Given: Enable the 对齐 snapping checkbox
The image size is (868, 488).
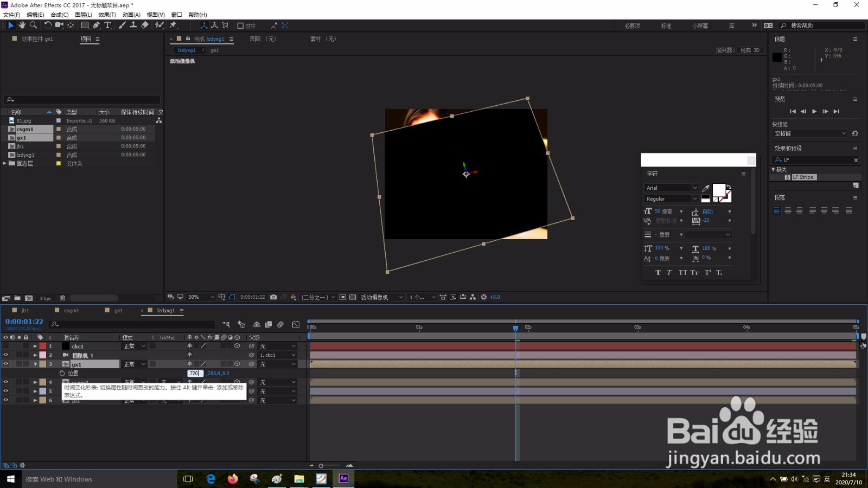Looking at the screenshot, I should tap(240, 25).
